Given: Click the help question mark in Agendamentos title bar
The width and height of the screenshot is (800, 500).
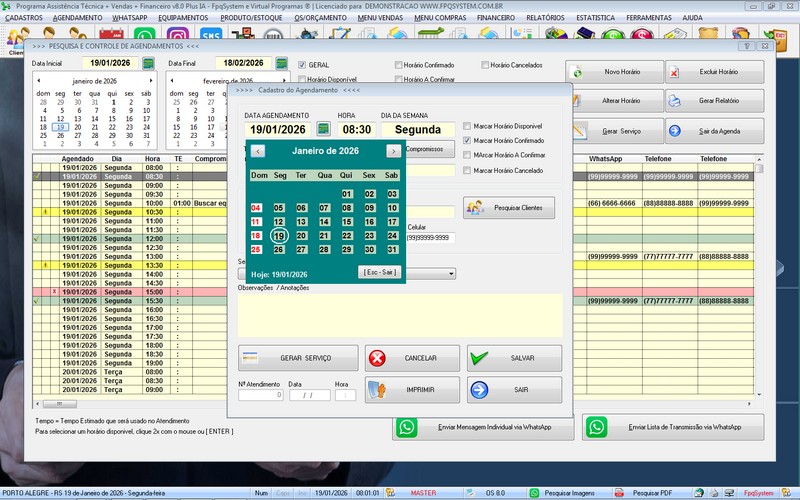Looking at the screenshot, I should pyautogui.click(x=747, y=46).
